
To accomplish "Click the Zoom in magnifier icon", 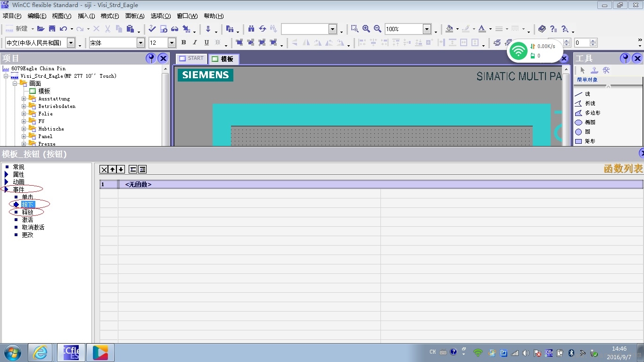I will click(x=366, y=29).
